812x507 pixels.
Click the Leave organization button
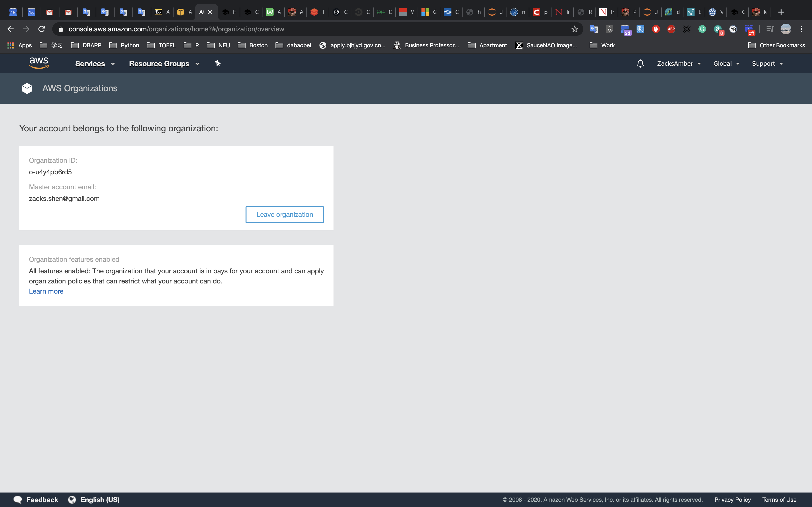point(284,215)
